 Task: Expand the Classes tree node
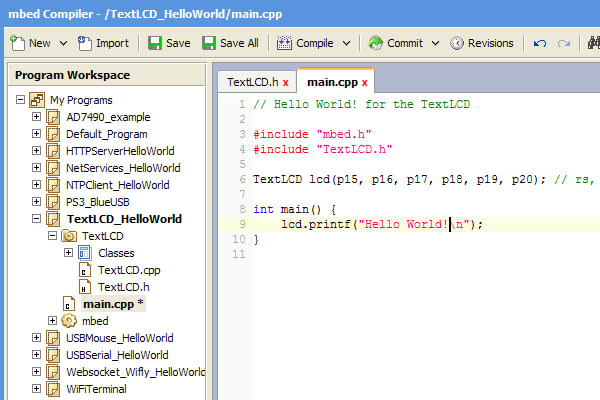(x=69, y=253)
